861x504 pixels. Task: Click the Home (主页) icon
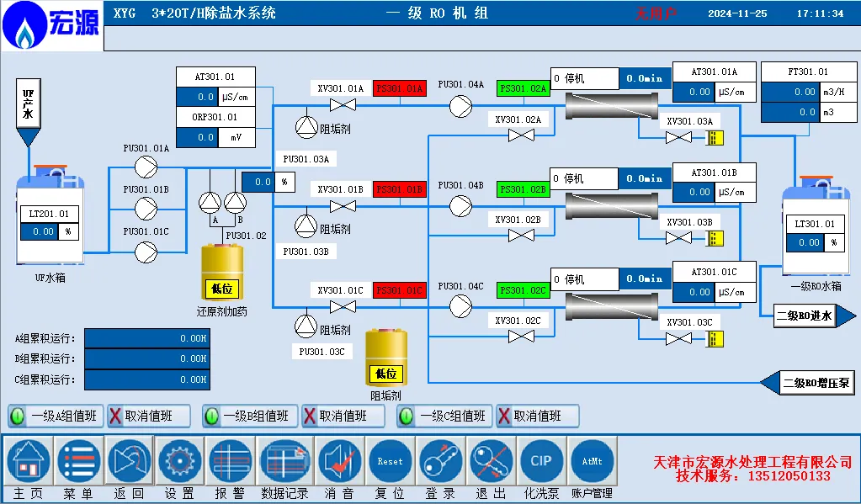coord(28,461)
